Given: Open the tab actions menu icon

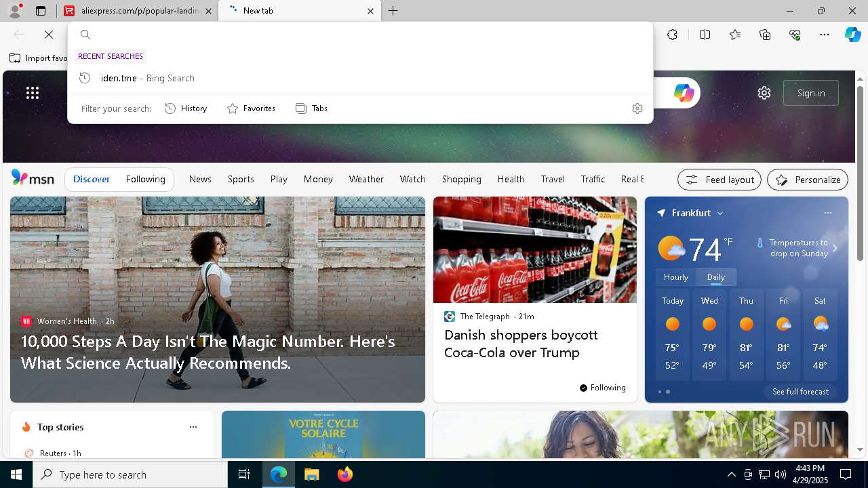Looking at the screenshot, I should pyautogui.click(x=41, y=11).
